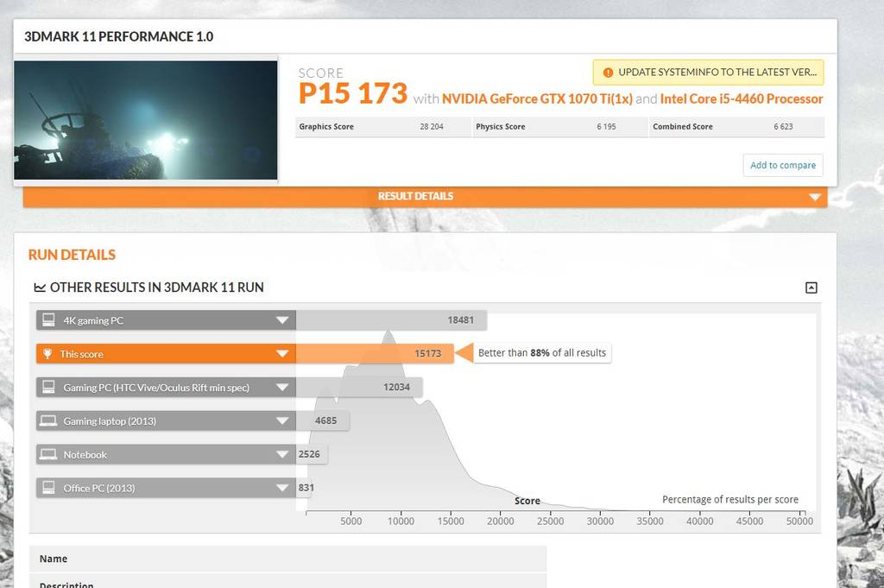Click the Name row label
The width and height of the screenshot is (884, 588).
point(54,559)
